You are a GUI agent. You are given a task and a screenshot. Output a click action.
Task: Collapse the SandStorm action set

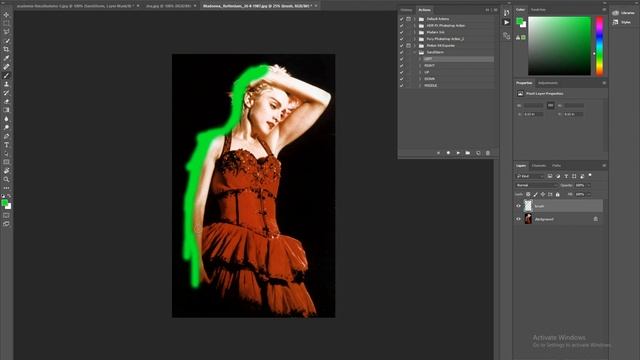(415, 52)
